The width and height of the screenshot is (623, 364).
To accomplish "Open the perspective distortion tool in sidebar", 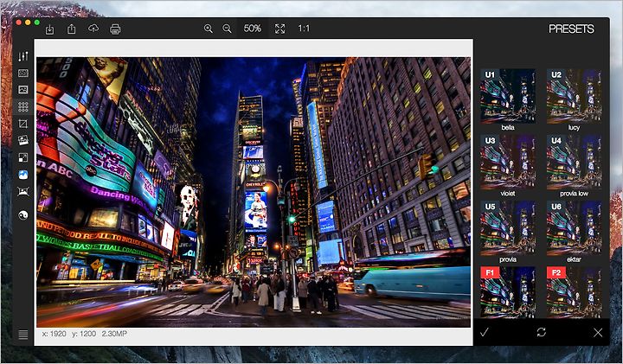I will click(x=23, y=192).
